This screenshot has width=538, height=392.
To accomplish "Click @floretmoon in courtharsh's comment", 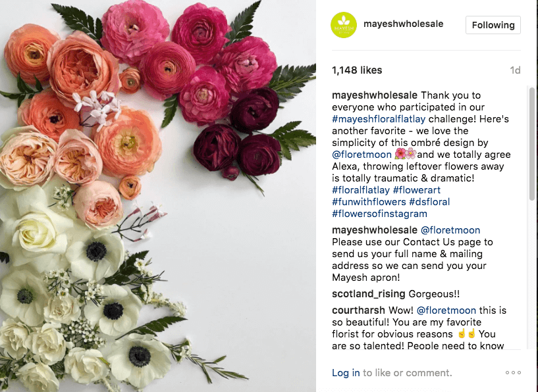I will click(x=446, y=310).
